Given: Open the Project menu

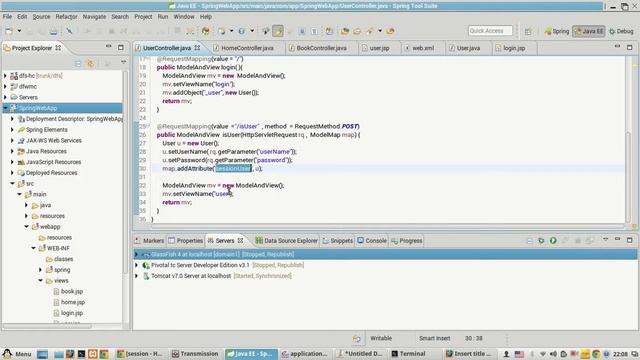Looking at the screenshot, I should point(143,17).
